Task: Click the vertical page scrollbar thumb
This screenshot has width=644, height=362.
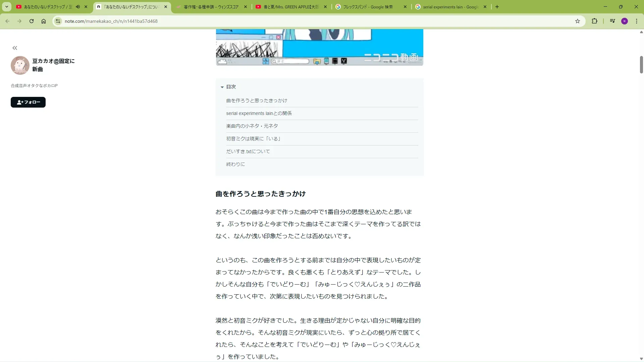Action: pos(641,64)
